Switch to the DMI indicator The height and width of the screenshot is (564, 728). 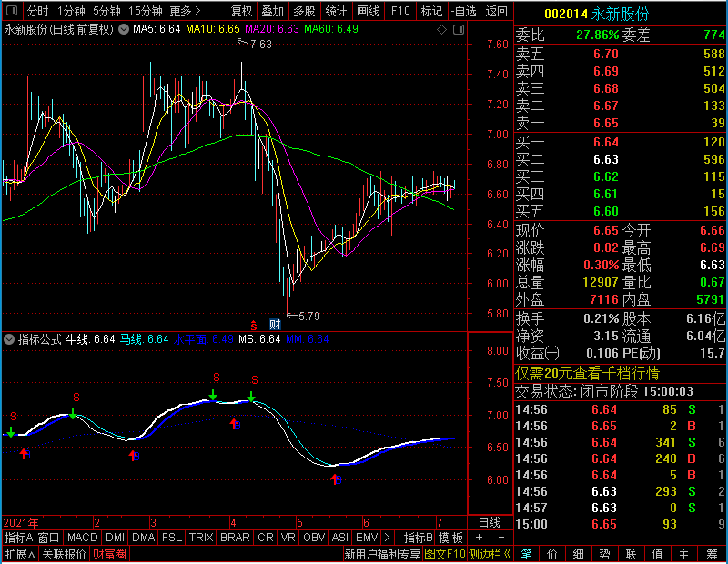point(115,538)
